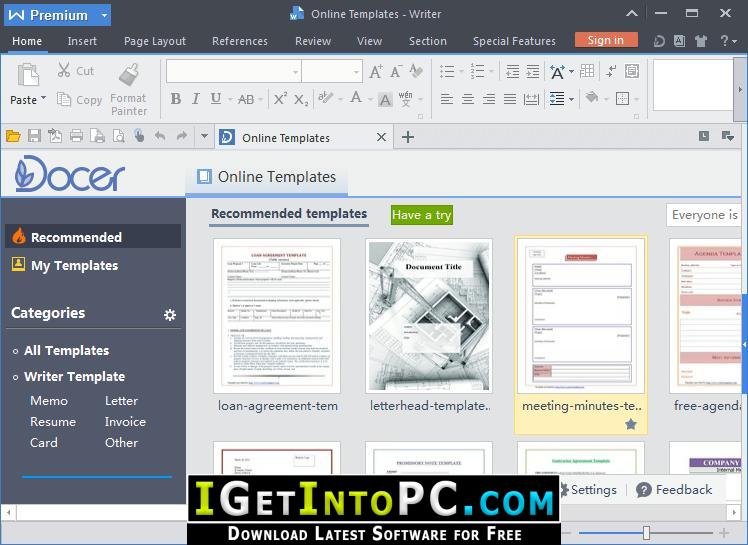The height and width of the screenshot is (545, 748).
Task: Click the Feedback link
Action: click(x=675, y=490)
